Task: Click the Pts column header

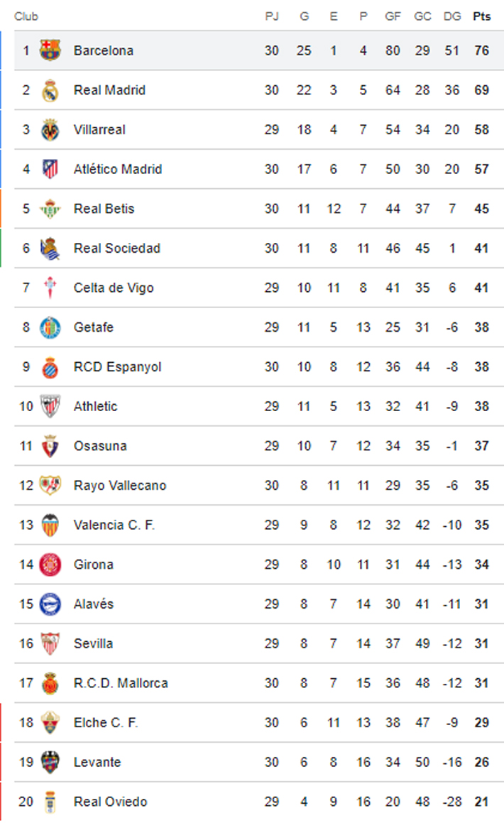Action: tap(481, 16)
